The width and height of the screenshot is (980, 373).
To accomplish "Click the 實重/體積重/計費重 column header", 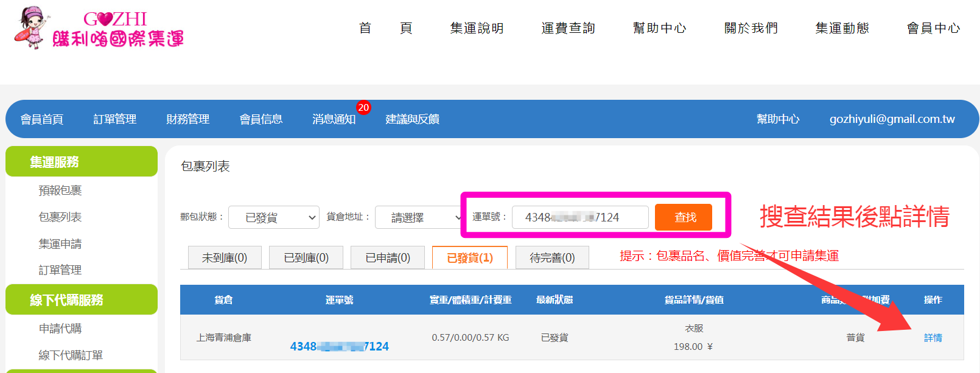I will pyautogui.click(x=471, y=300).
